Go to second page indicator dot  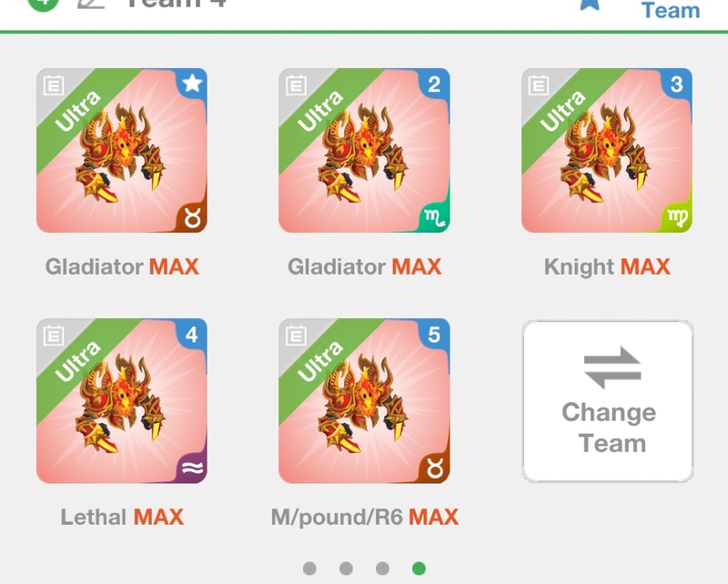click(x=346, y=569)
